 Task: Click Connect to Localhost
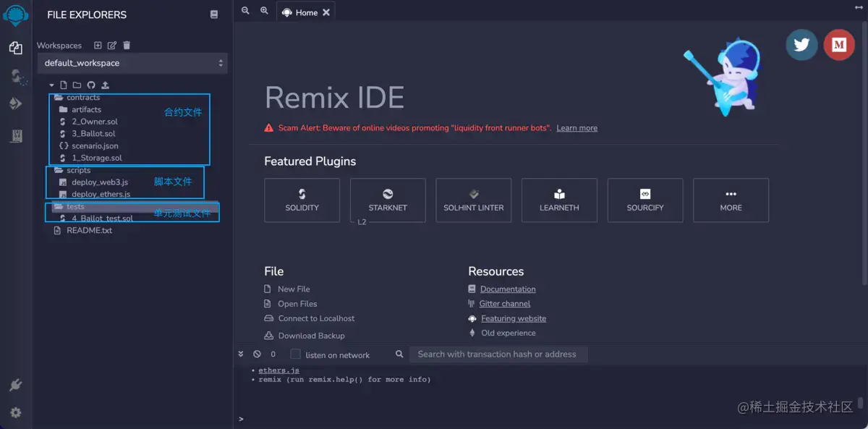pyautogui.click(x=316, y=318)
